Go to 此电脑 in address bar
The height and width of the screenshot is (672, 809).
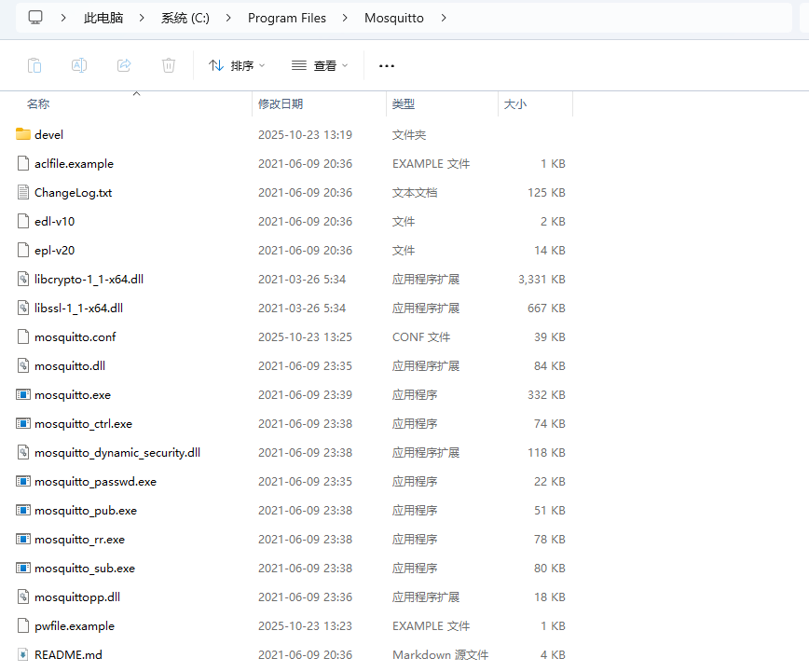103,18
